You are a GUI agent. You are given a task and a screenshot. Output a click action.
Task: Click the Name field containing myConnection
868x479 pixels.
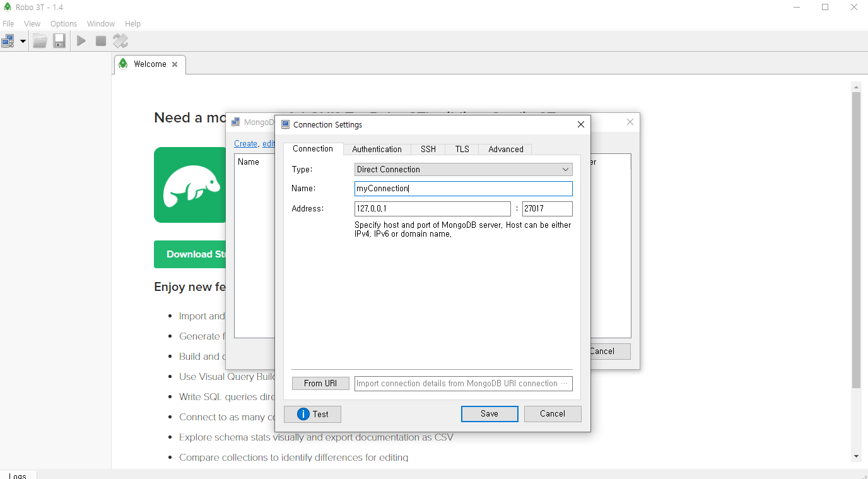(x=464, y=189)
